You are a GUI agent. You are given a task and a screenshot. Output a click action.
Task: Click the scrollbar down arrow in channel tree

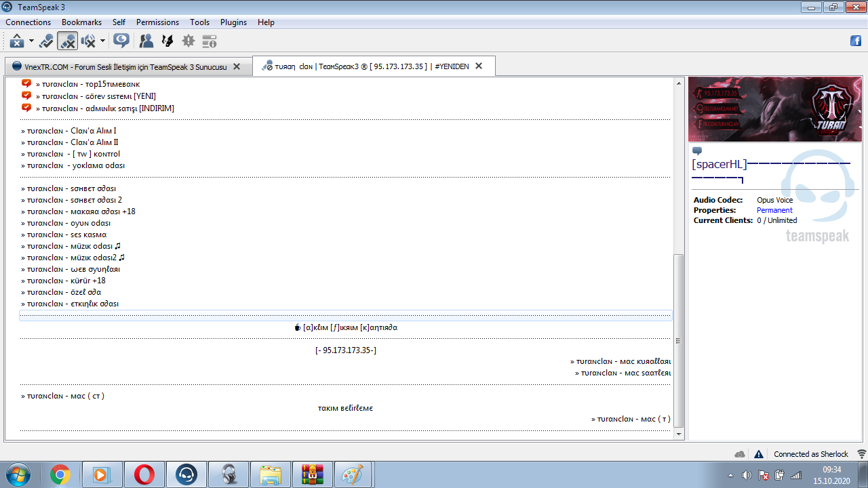coord(679,434)
